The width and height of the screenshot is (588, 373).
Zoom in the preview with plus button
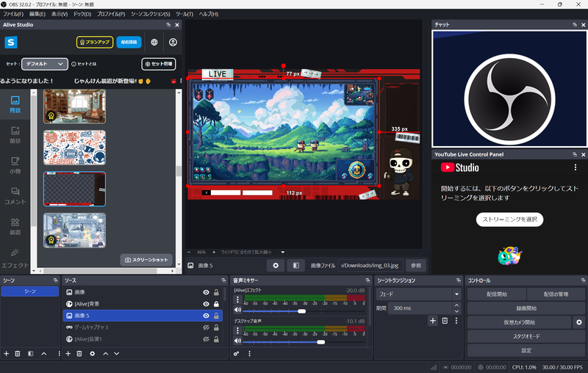coord(214,252)
